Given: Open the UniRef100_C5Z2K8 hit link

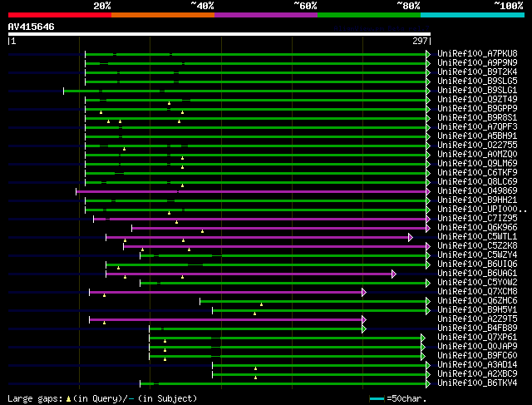Looking at the screenshot, I should tap(477, 246).
